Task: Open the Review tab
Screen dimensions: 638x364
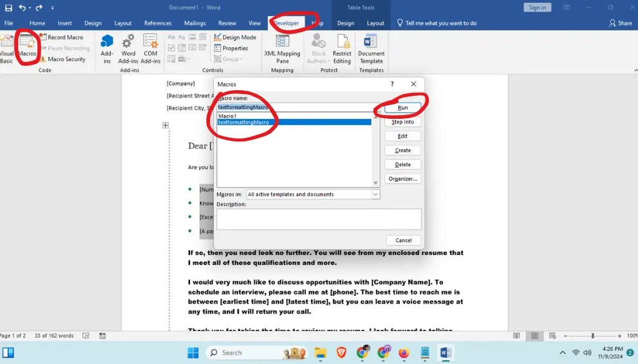Action: (227, 23)
